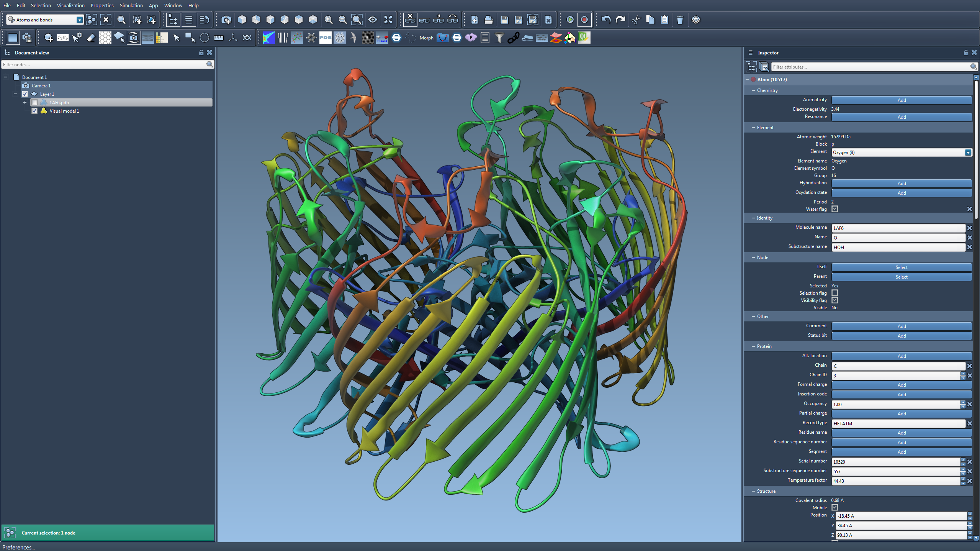Image resolution: width=980 pixels, height=551 pixels.
Task: Open the Atoms and bonds dropdown
Action: [x=79, y=20]
